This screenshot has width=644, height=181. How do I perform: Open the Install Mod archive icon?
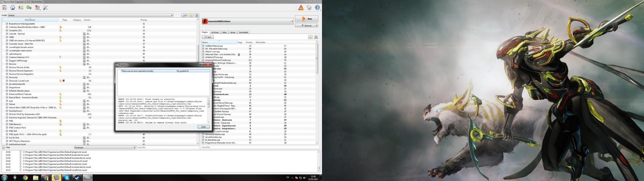tap(5, 8)
